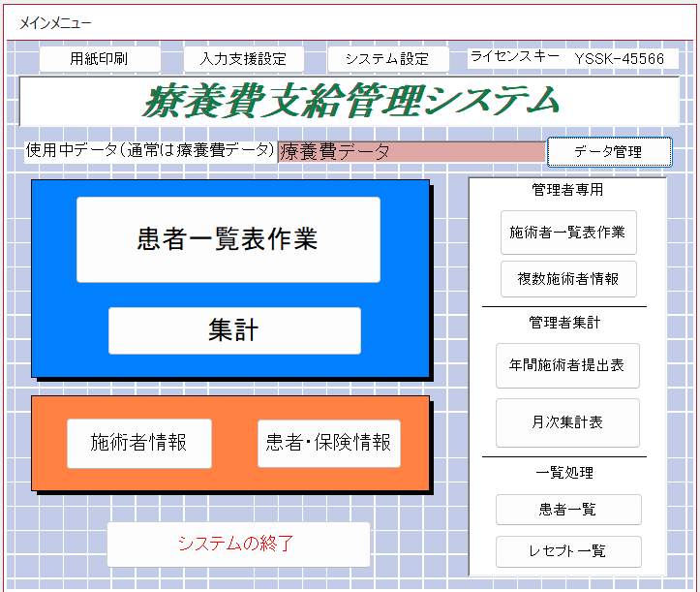Open the 月次集計表 report
The width and height of the screenshot is (700, 592).
[x=567, y=422]
